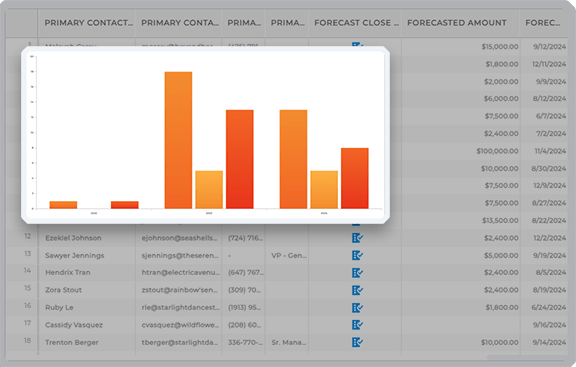
Task: Click the PRIMA... header above the phone numbers
Action: coord(244,23)
